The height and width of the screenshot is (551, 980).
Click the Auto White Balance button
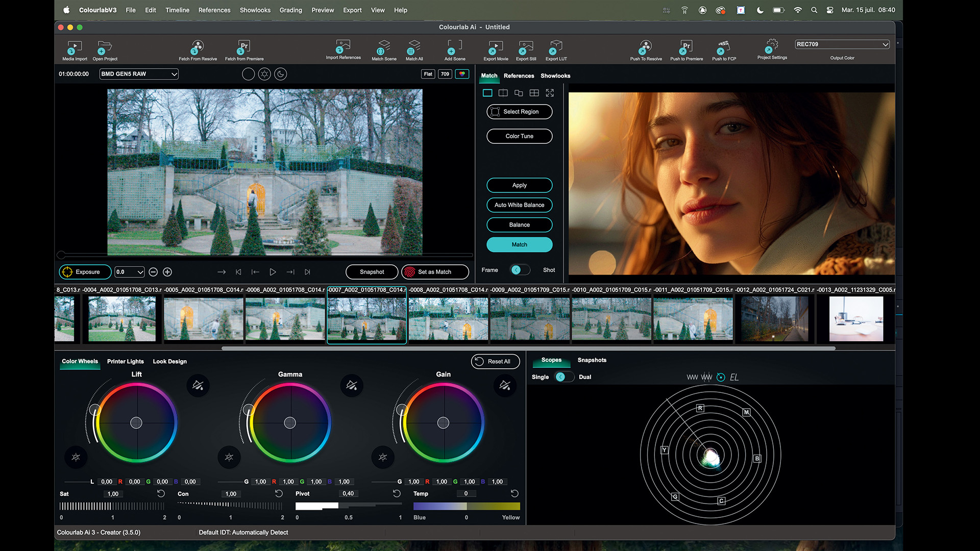[519, 205]
